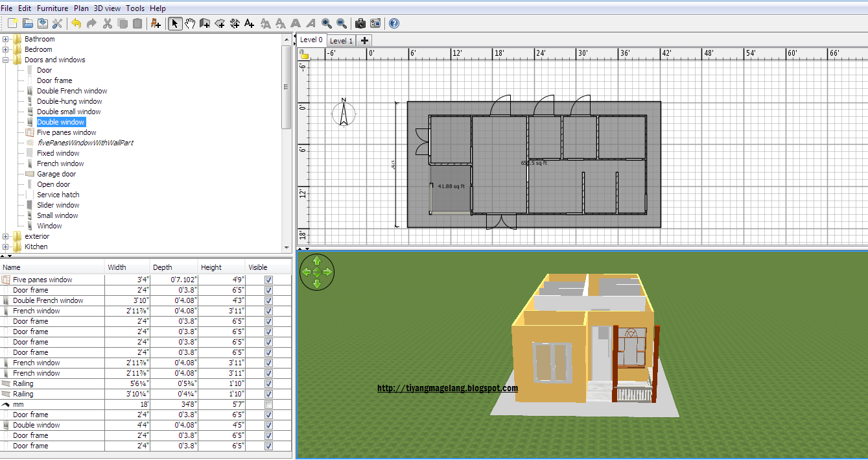This screenshot has height=460, width=868.
Task: Click the catalog tree vertical scrollbar
Action: pos(287,87)
